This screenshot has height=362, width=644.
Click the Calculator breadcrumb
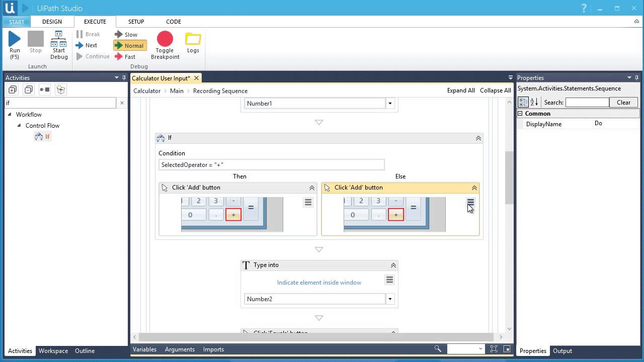(x=147, y=91)
